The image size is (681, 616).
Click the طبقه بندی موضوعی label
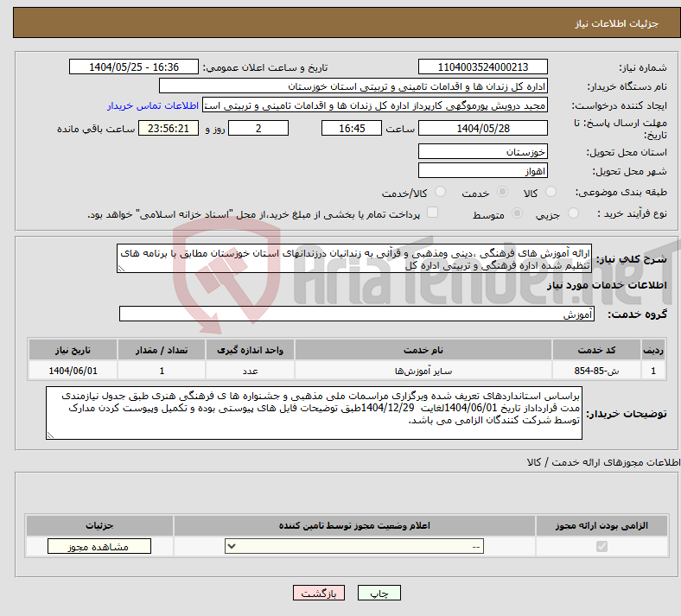(621, 192)
